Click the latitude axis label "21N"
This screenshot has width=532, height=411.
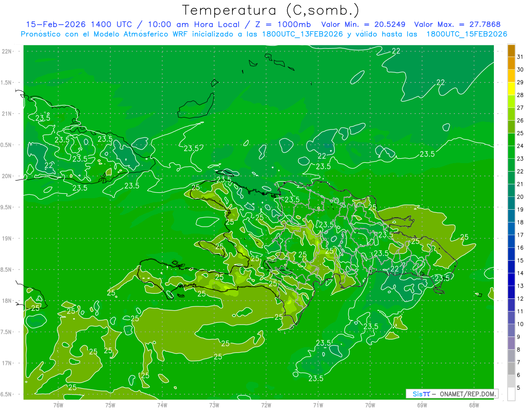(7, 114)
